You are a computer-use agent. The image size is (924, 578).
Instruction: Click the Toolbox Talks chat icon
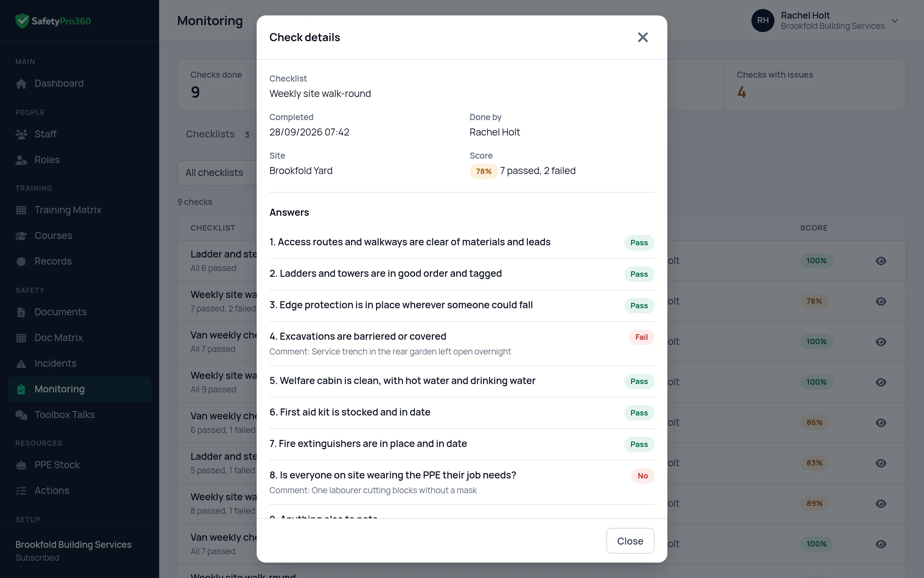pos(21,415)
